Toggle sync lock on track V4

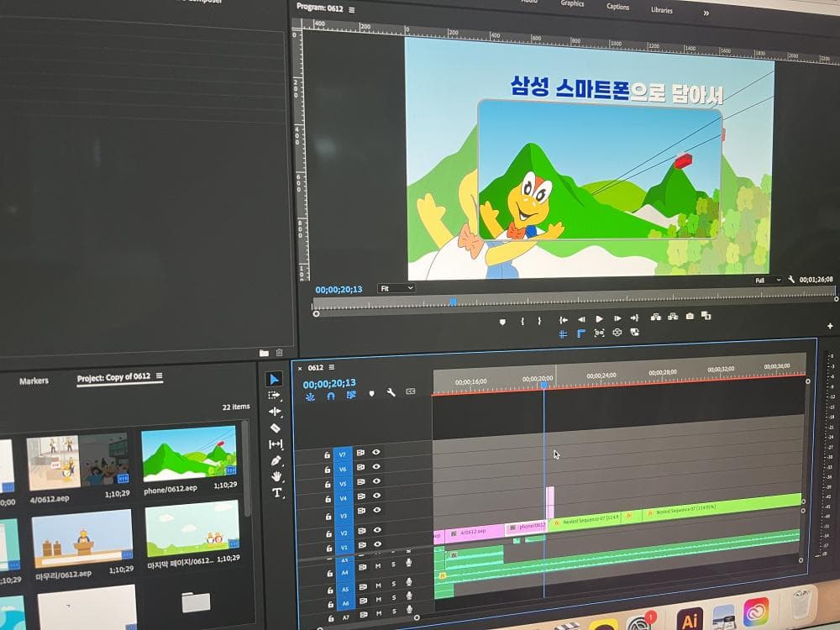pos(360,496)
